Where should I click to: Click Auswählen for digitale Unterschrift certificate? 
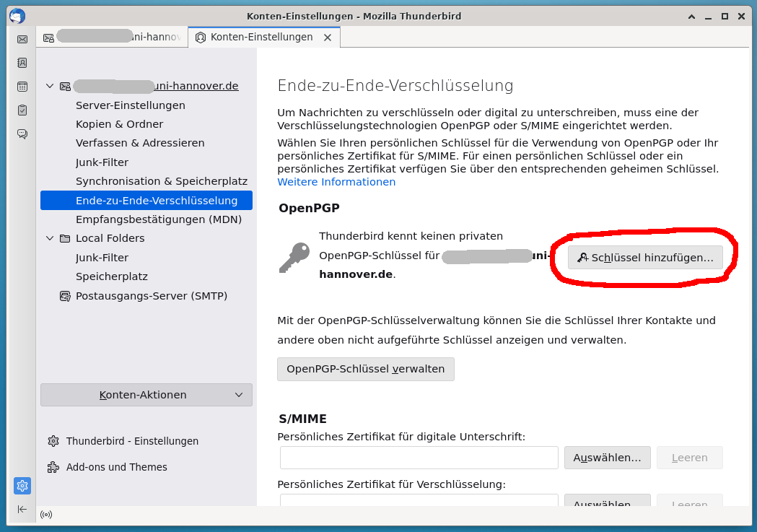[608, 458]
